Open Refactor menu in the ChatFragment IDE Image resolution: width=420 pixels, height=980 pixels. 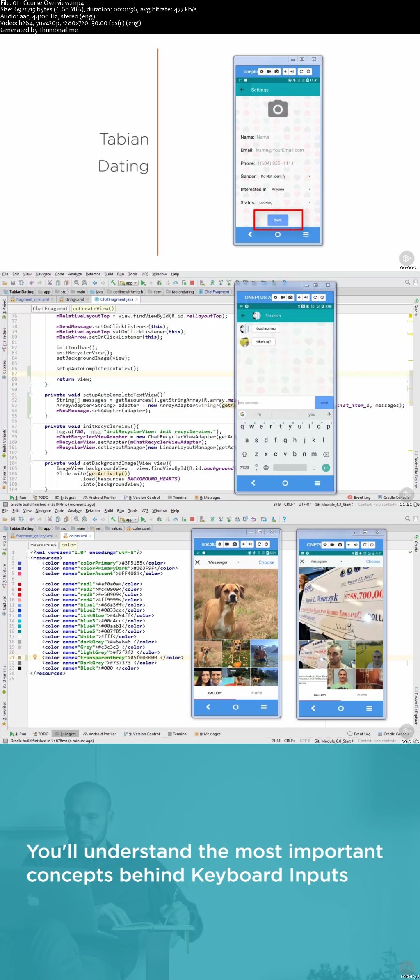[x=93, y=274]
